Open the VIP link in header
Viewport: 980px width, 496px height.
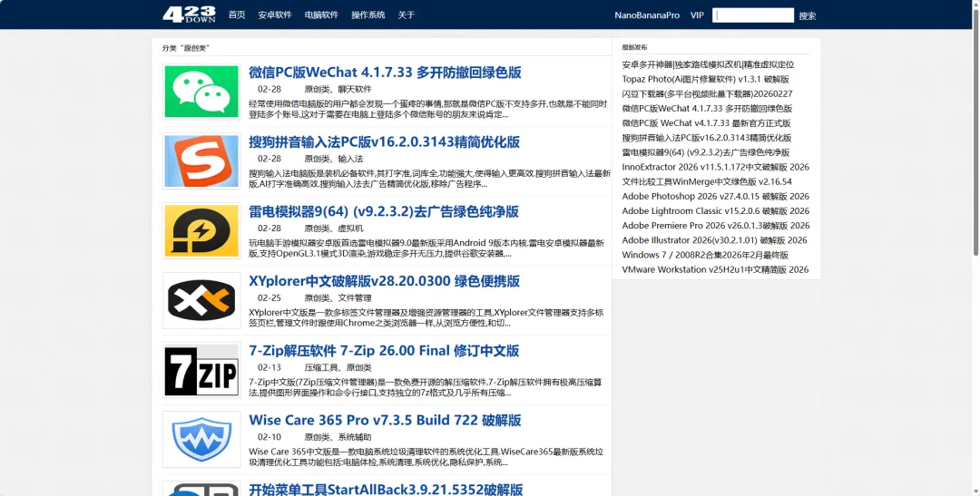697,15
